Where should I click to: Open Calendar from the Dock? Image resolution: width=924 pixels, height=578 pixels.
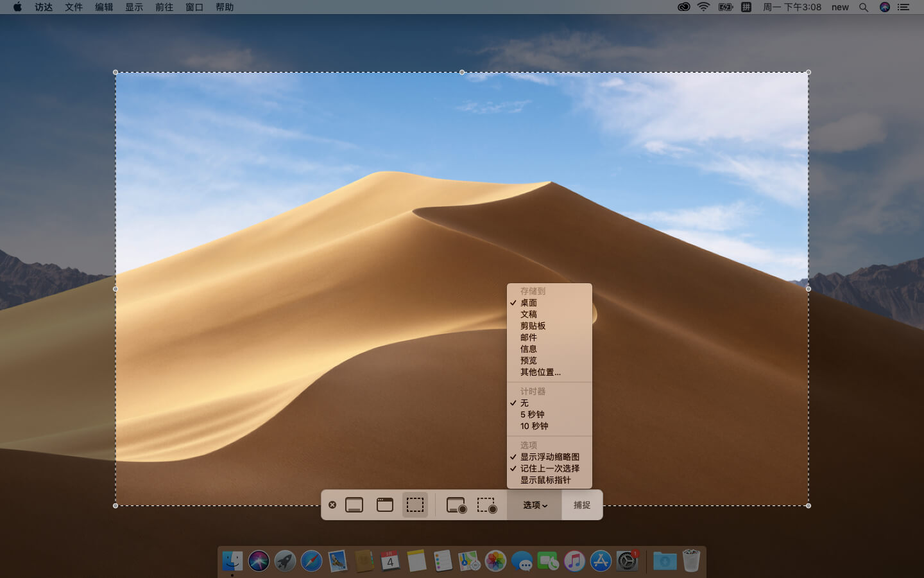[390, 561]
